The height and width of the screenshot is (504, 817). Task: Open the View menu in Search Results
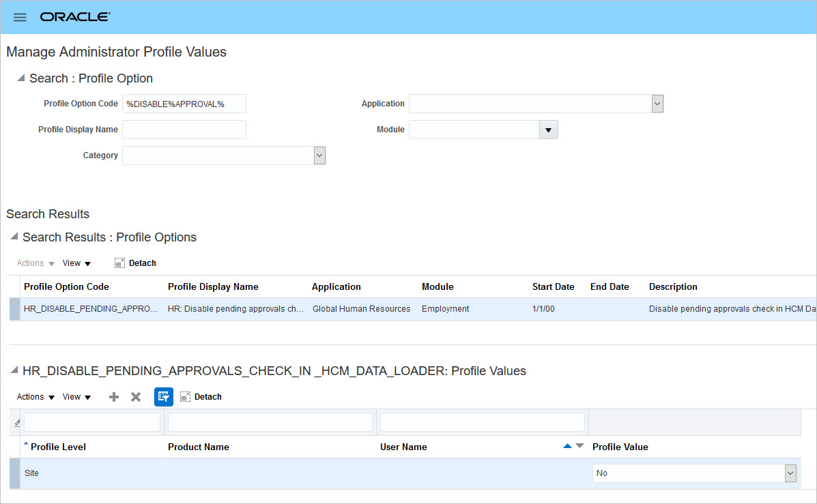tap(76, 263)
